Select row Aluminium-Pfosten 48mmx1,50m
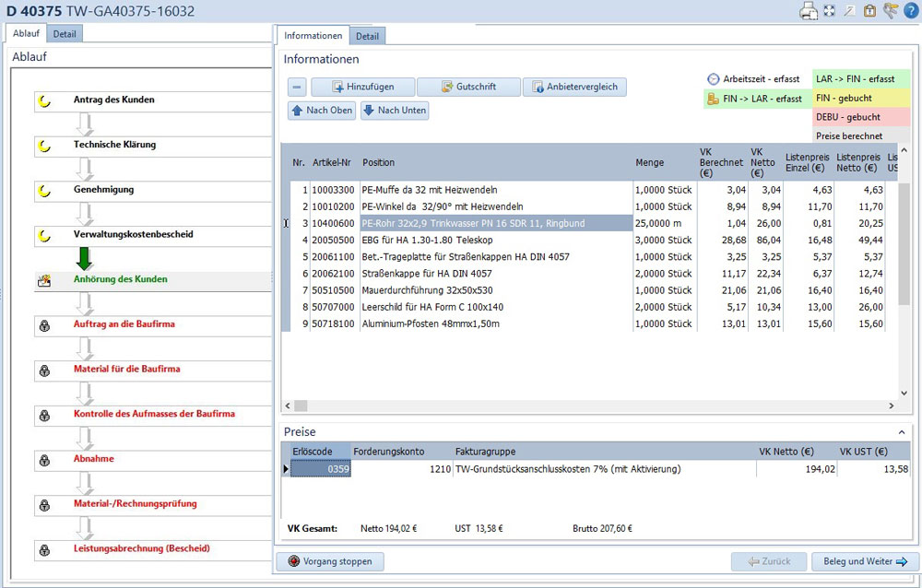Viewport: 922px width, 588px height. pos(588,324)
